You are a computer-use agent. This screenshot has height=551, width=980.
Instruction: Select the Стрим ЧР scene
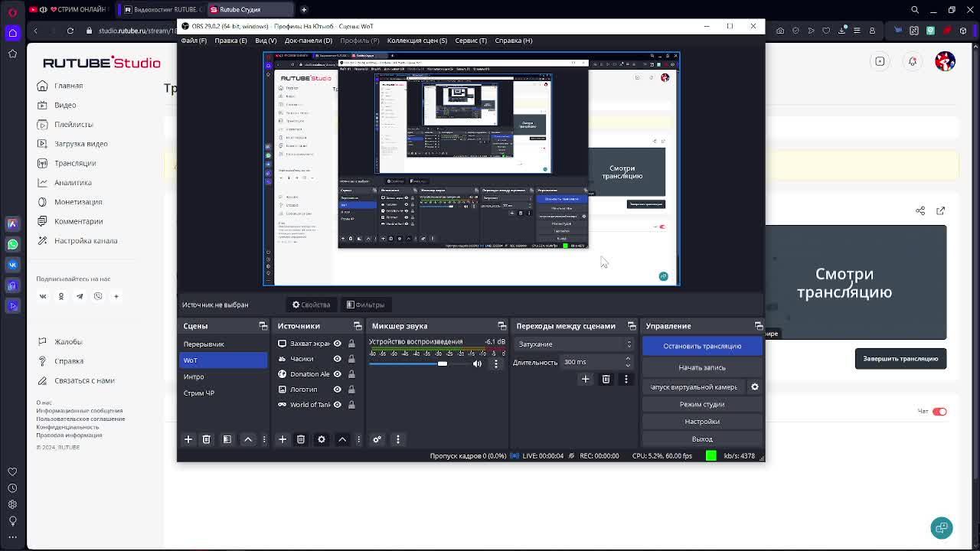coord(223,393)
